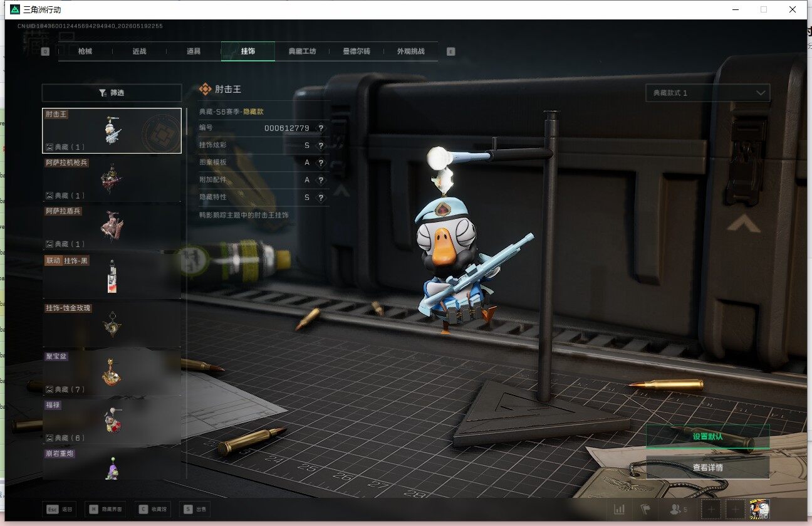Image resolution: width=812 pixels, height=526 pixels.
Task: Click the serial number 000612779
Action: 286,128
